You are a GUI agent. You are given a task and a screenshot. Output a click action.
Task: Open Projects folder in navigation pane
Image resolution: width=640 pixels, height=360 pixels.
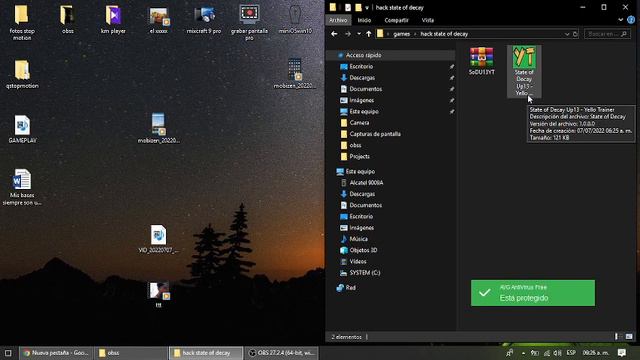coord(355,156)
